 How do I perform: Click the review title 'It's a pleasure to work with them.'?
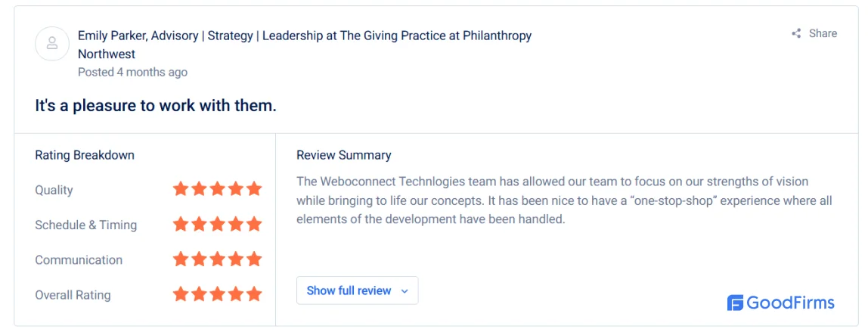[156, 105]
